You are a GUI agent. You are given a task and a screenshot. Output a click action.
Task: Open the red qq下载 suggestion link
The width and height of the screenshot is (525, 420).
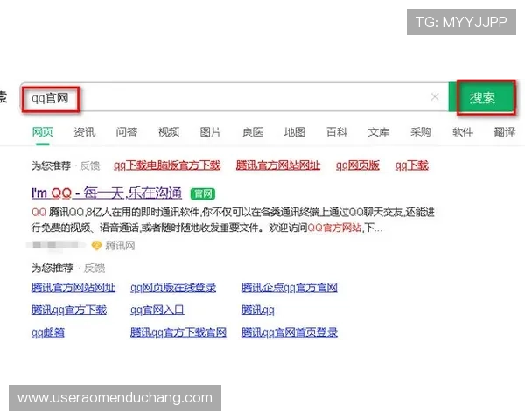pos(412,165)
